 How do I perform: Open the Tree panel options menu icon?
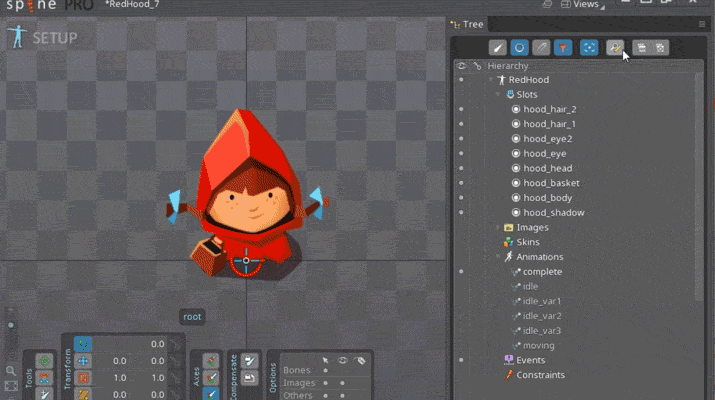coord(702,24)
